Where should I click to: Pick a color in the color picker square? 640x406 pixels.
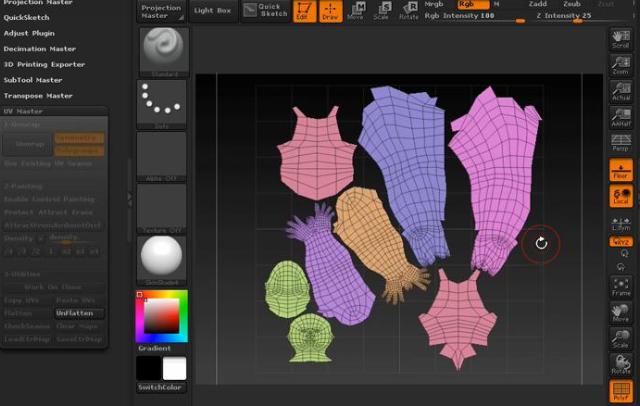click(162, 316)
